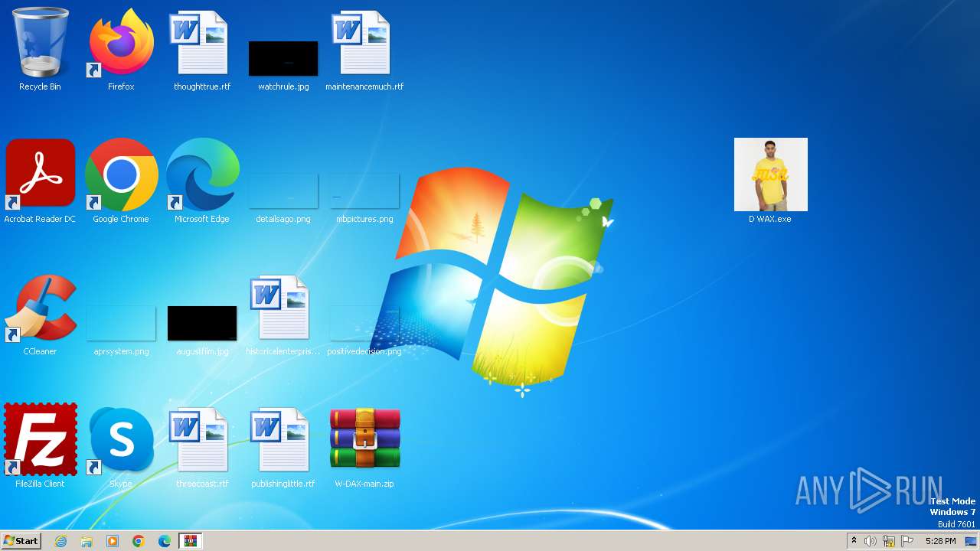Open Windows Media Player from taskbar
Image resolution: width=980 pixels, height=551 pixels.
113,541
